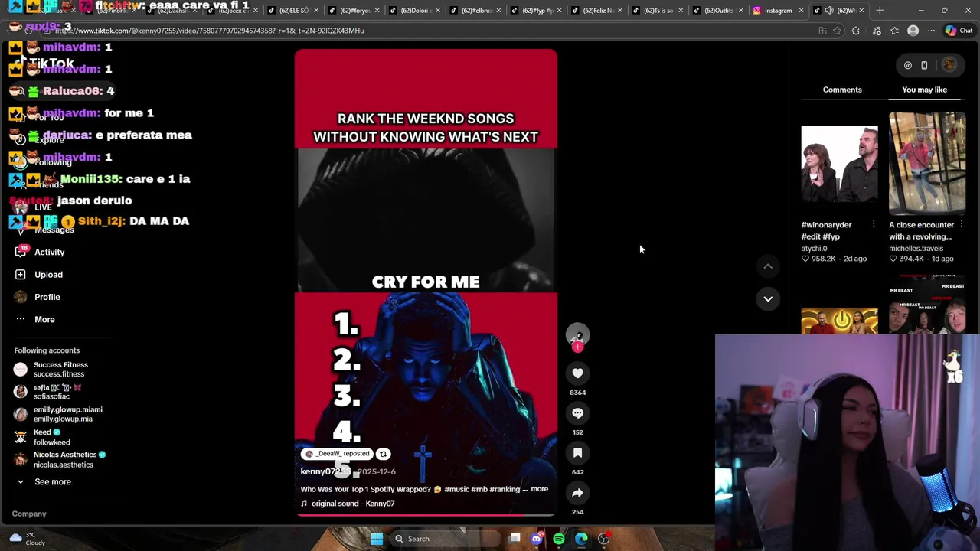Go to the previous video with the up arrow

click(x=768, y=266)
